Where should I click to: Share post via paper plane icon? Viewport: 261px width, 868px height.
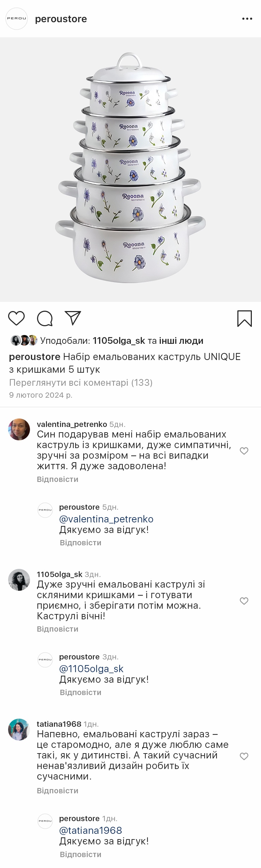click(x=73, y=318)
